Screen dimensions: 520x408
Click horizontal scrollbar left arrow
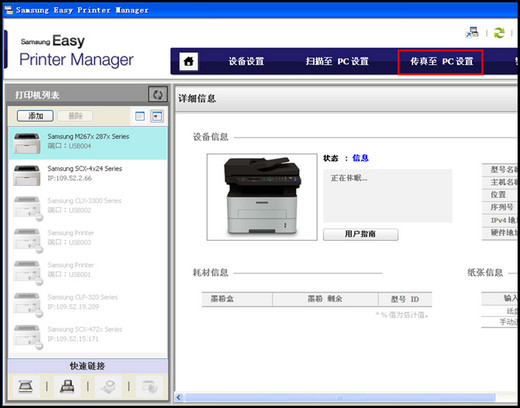tap(179, 397)
